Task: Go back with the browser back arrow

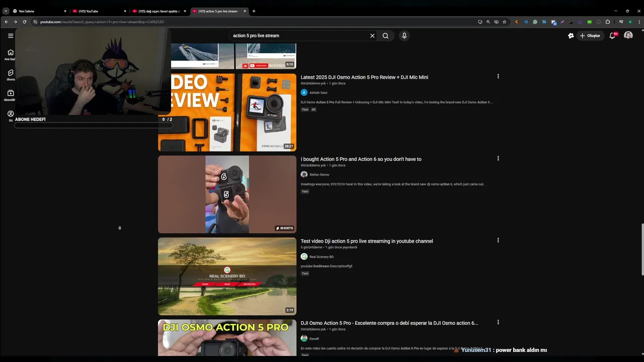Action: (6, 22)
